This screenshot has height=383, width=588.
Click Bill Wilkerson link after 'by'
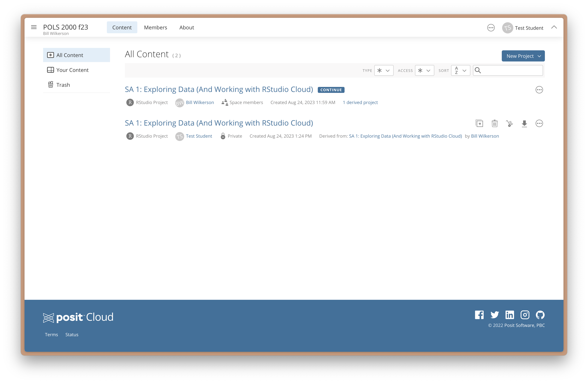pyautogui.click(x=485, y=136)
